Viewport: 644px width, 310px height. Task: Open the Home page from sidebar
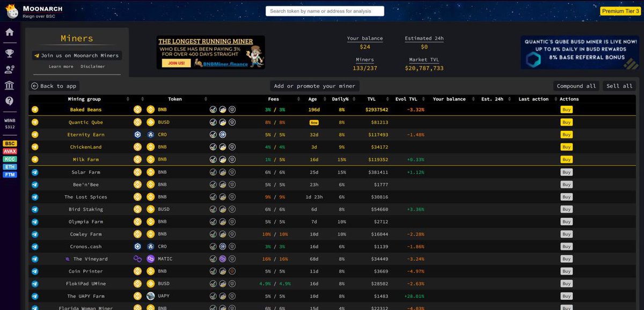click(x=9, y=32)
